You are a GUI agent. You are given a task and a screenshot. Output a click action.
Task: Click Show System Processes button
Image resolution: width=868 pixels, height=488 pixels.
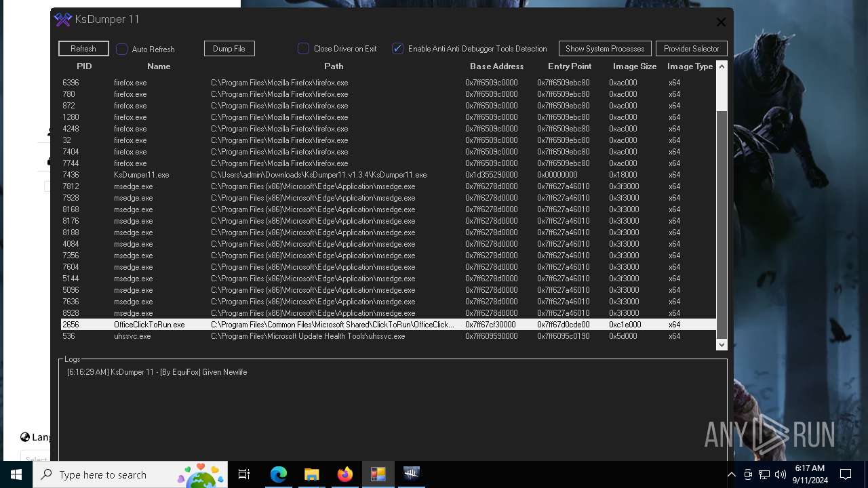pos(605,49)
